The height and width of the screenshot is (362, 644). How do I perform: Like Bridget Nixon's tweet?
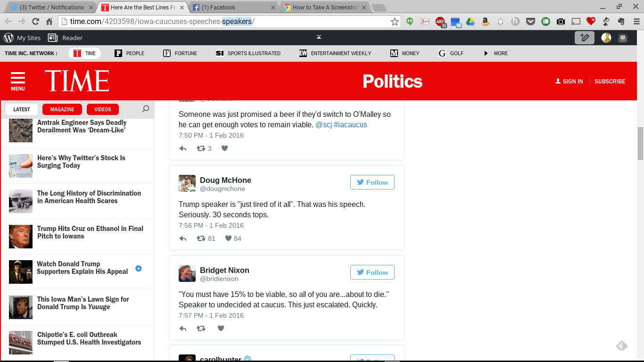pyautogui.click(x=220, y=329)
